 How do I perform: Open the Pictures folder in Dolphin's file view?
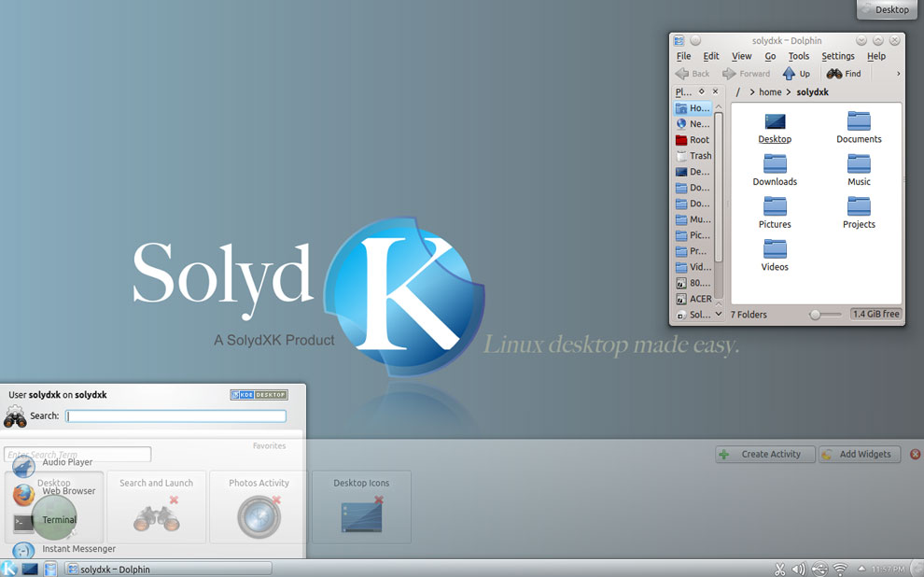(x=775, y=214)
